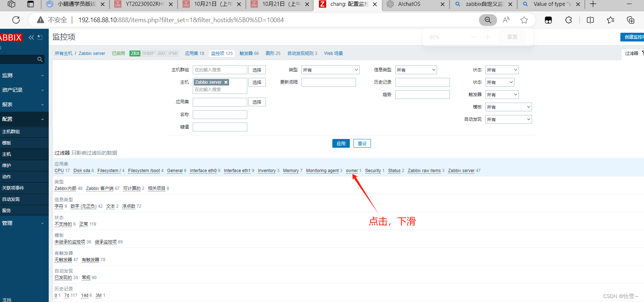644x302 pixels.
Task: Click the read aloud icon in address bar
Action: 506,20
